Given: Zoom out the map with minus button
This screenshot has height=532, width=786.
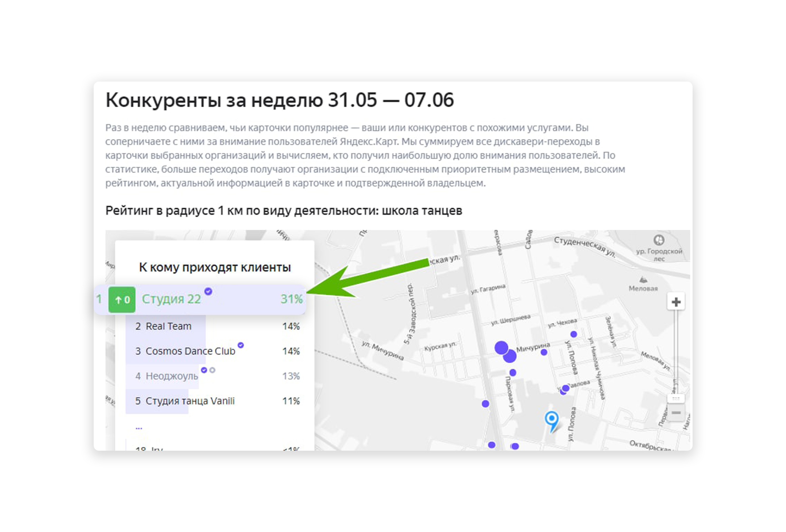Looking at the screenshot, I should coord(676,413).
